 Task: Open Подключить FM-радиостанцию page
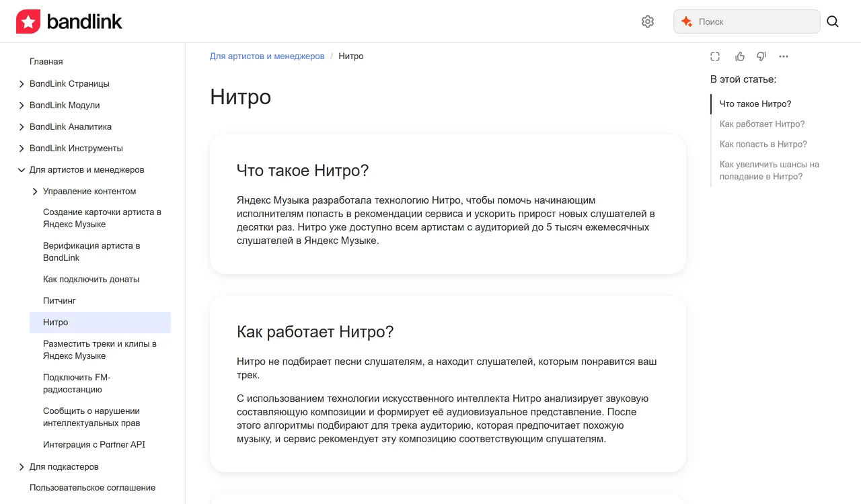77,384
